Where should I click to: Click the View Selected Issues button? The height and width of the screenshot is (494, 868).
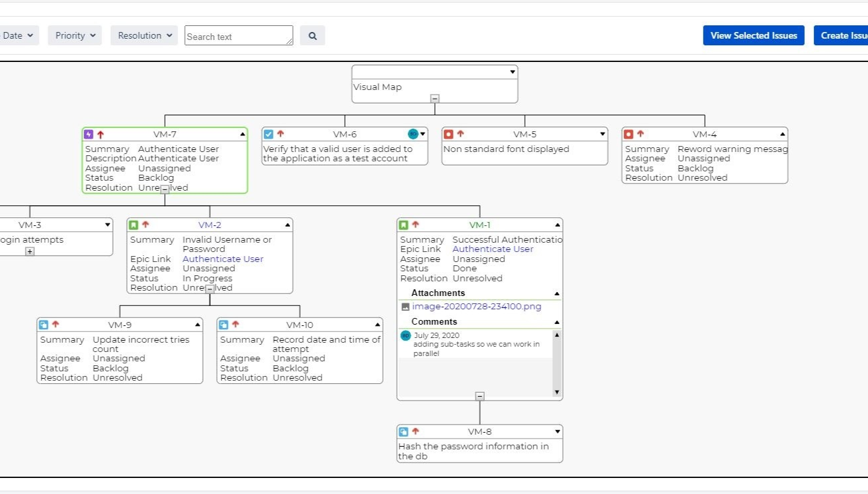coord(753,35)
